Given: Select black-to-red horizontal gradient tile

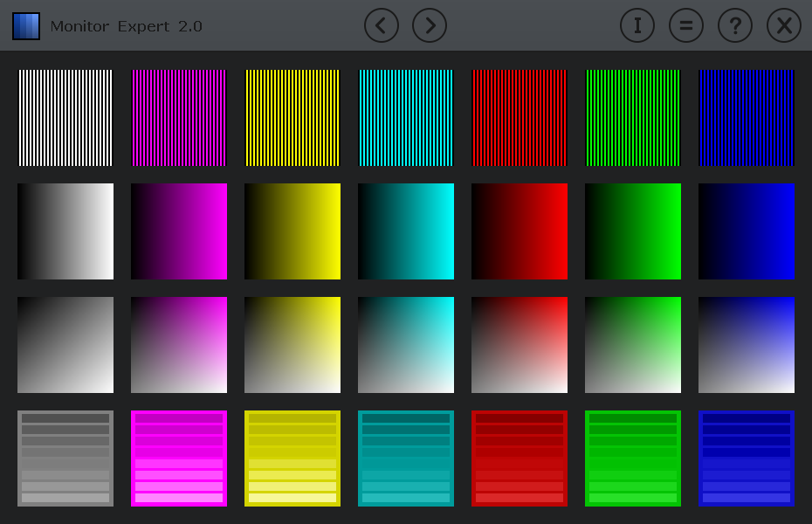Looking at the screenshot, I should 520,231.
